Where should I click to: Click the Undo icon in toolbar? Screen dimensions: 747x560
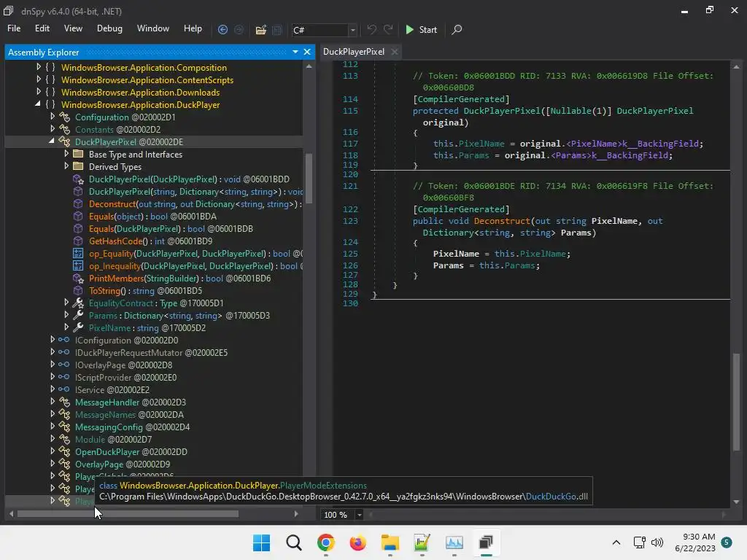click(372, 30)
